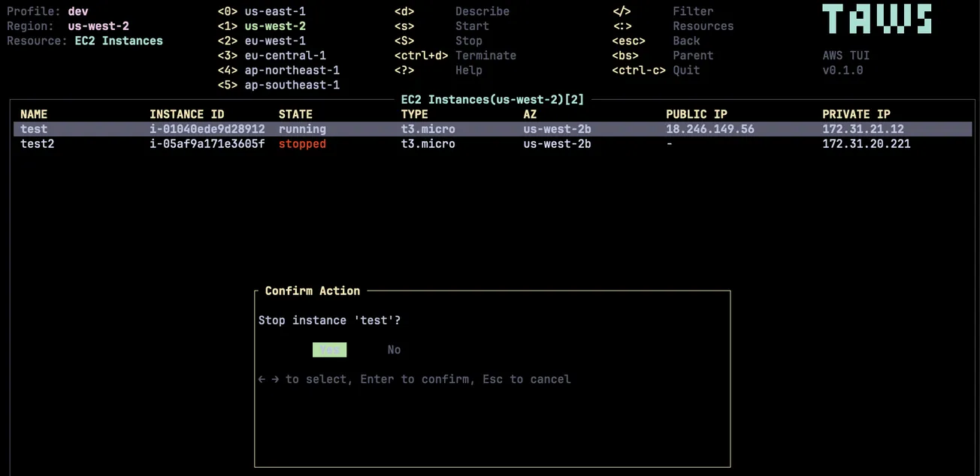
Task: Click the 'dev' profile label
Action: (x=78, y=11)
